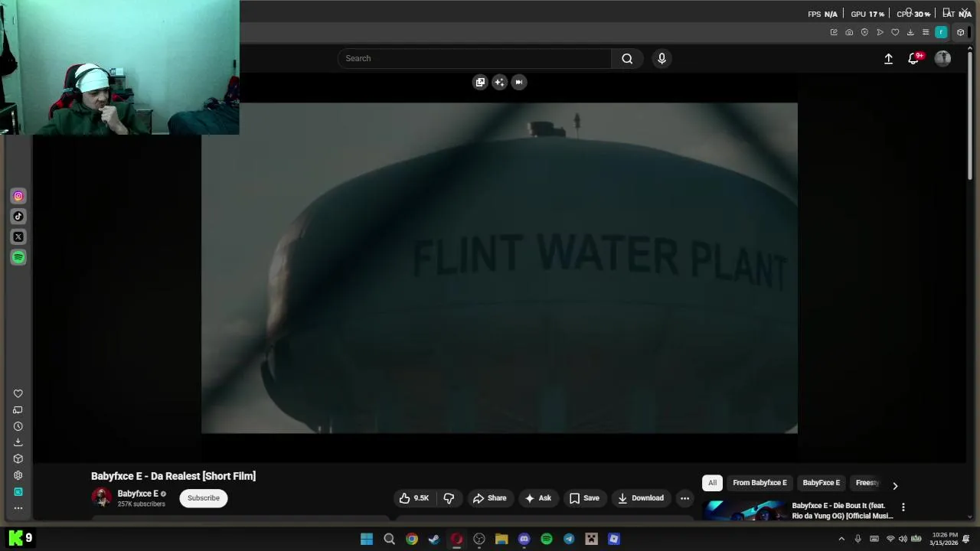Open the Babyfxce E channel name link
The width and height of the screenshot is (980, 551).
click(x=138, y=494)
